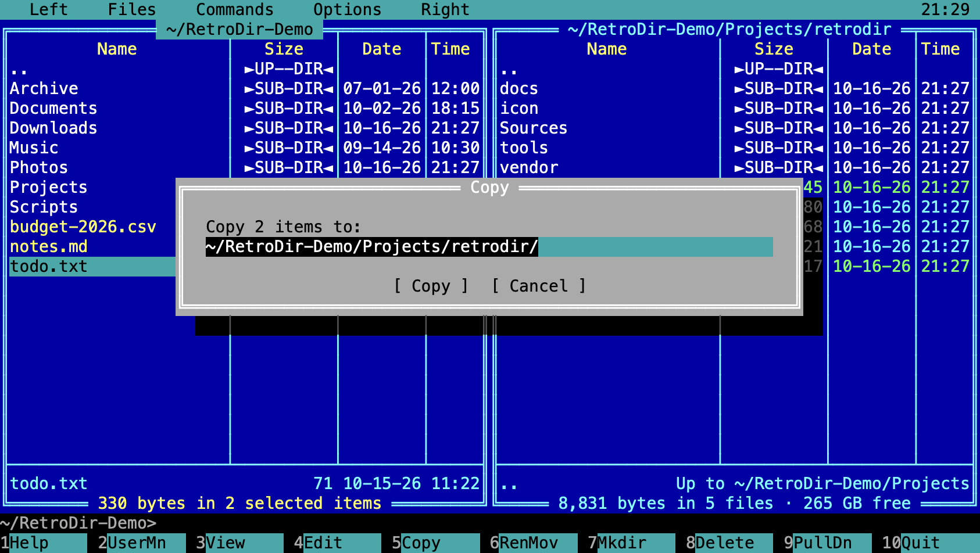Click the 8Delete function key
Screen dimensions: 980x553
(729, 543)
